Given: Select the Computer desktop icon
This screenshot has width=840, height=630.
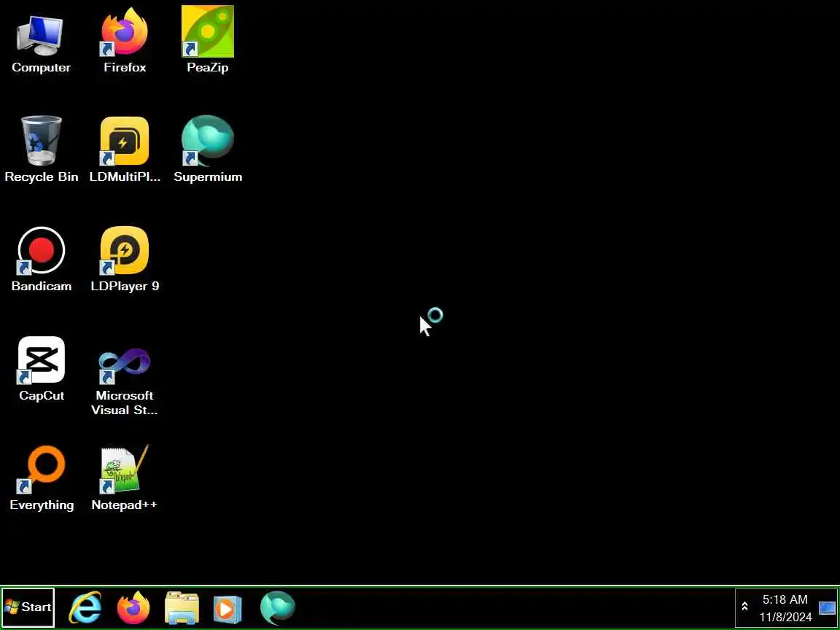Looking at the screenshot, I should pyautogui.click(x=41, y=42).
